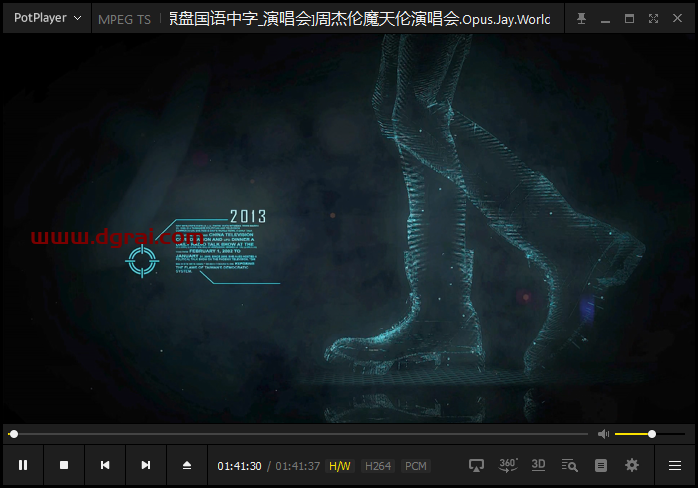Screen dimensions: 698x488
Task: Open the screen cast/streaming icon
Action: [x=476, y=466]
